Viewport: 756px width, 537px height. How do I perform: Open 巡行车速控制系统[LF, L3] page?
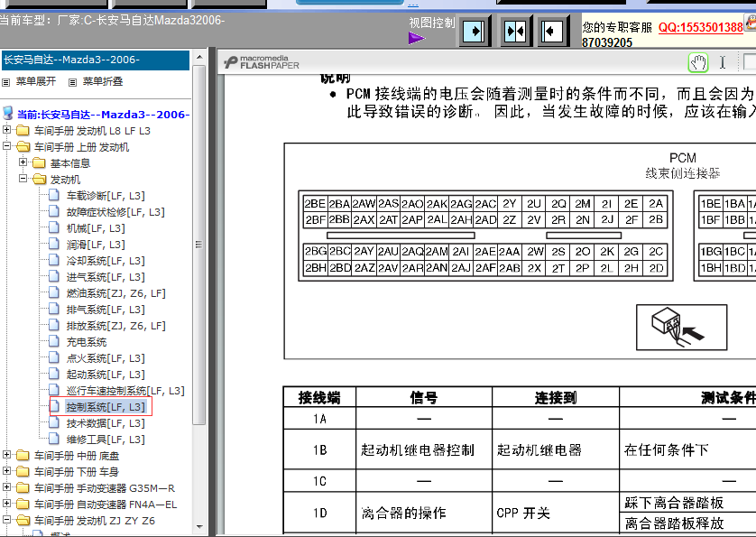pos(125,391)
